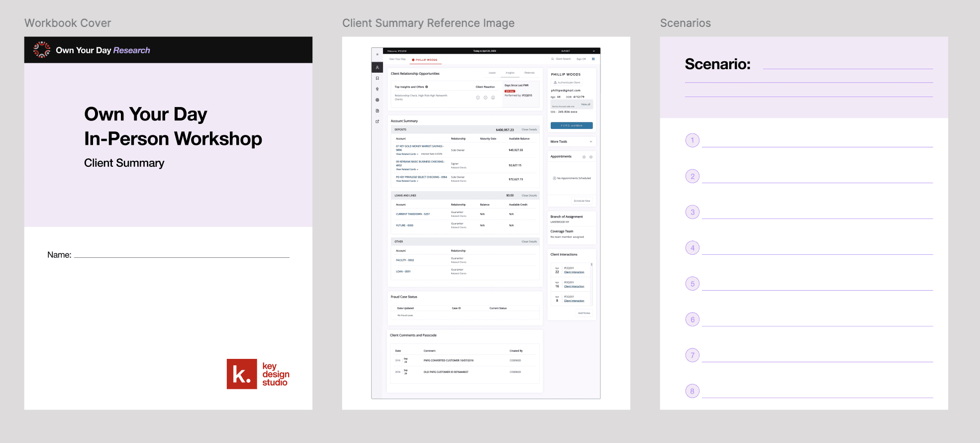Viewport: 980px width, 443px height.
Task: Select the sad face client reaction
Action: point(493,98)
